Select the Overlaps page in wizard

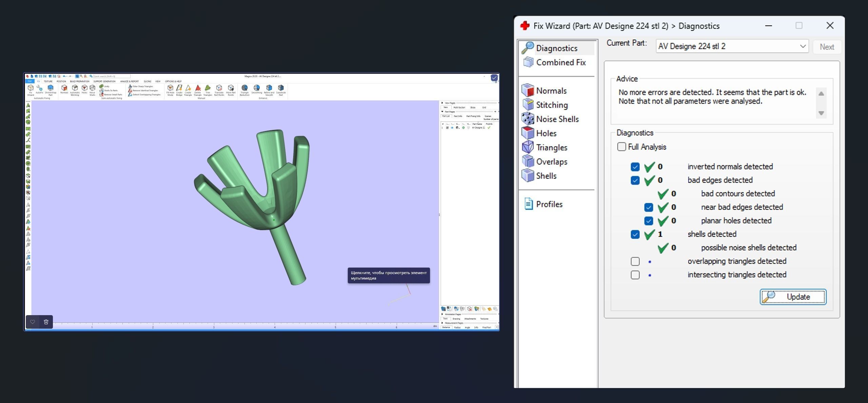[551, 162]
